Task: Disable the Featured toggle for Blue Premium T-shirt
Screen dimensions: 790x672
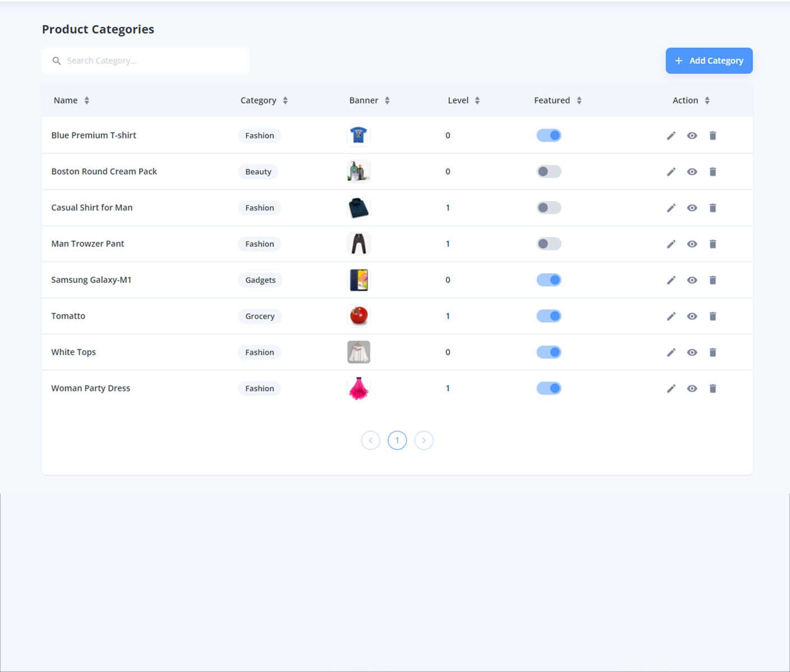Action: [549, 135]
